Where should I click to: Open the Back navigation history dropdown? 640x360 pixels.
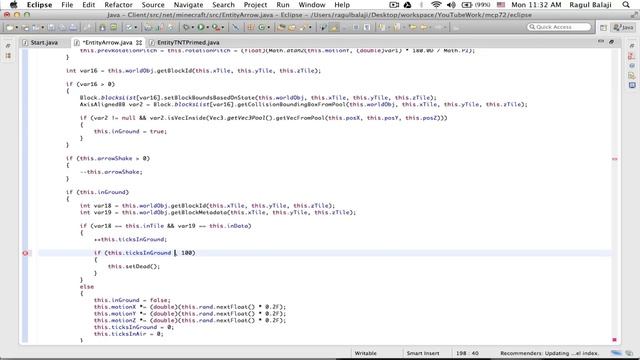click(x=430, y=27)
